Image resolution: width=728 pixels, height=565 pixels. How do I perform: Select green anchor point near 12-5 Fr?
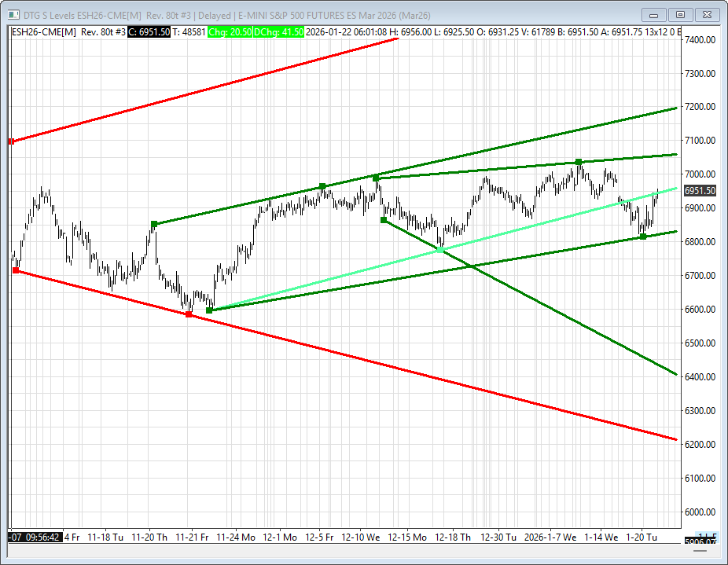tap(322, 186)
